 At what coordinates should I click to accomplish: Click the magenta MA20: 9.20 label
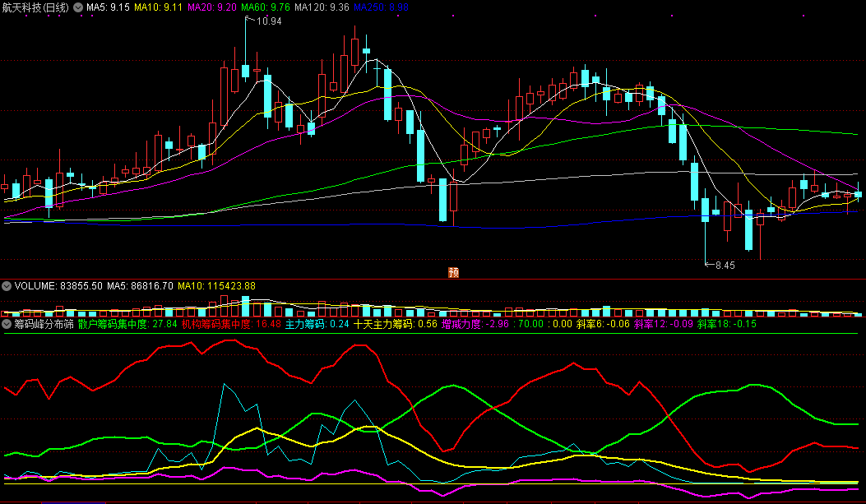point(212,7)
